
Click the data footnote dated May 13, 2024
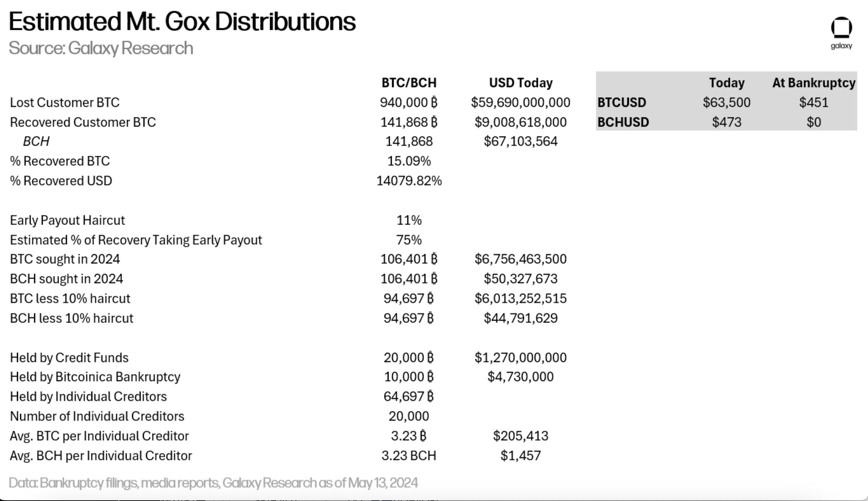click(213, 483)
